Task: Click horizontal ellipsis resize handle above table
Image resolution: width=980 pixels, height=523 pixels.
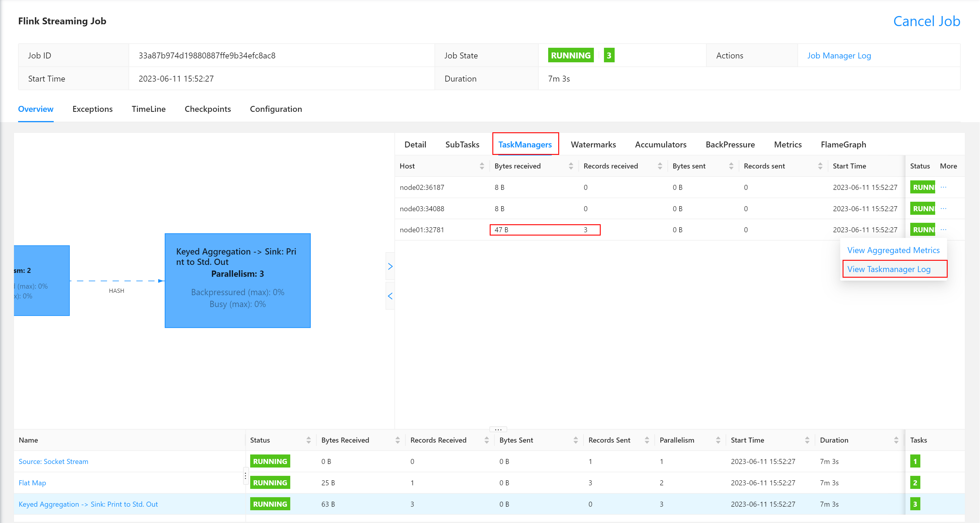Action: [x=498, y=430]
